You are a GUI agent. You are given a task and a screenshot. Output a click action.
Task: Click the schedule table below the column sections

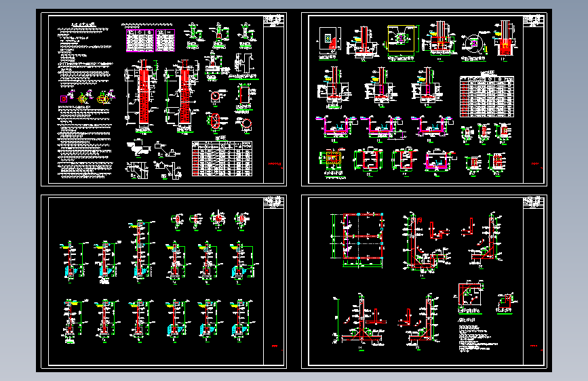pyautogui.click(x=222, y=159)
